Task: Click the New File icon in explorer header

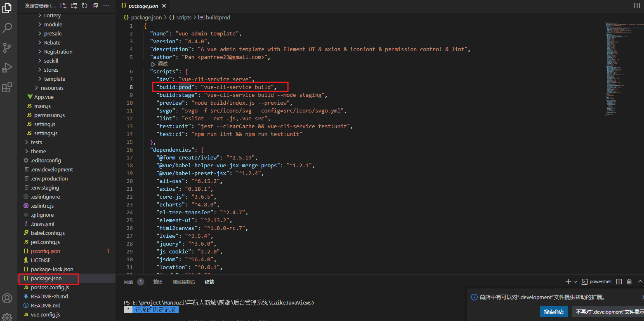Action: tap(63, 6)
